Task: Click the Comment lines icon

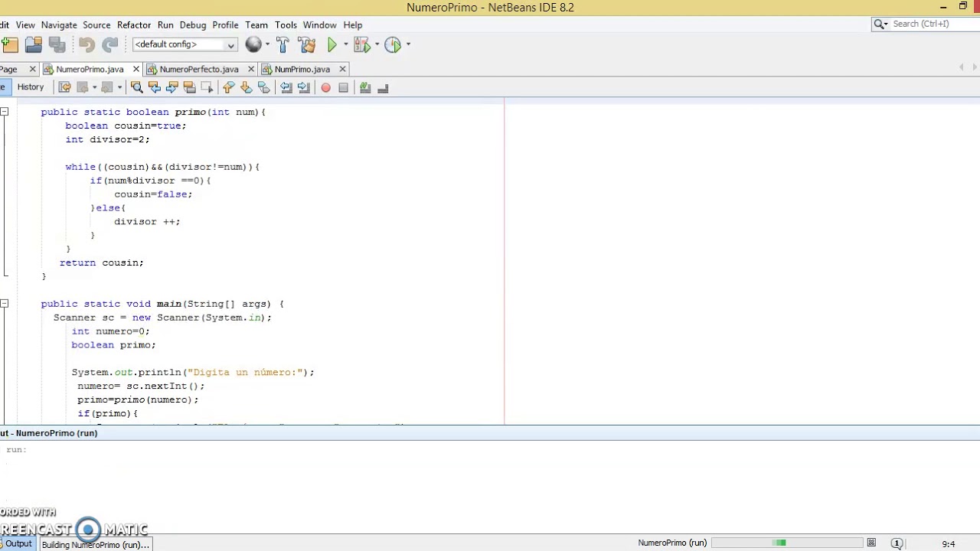Action: click(365, 88)
